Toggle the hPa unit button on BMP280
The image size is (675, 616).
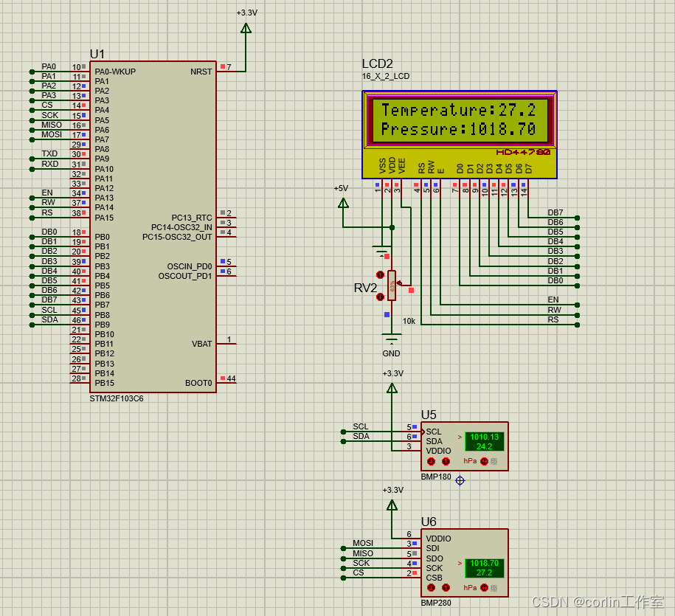tap(484, 587)
